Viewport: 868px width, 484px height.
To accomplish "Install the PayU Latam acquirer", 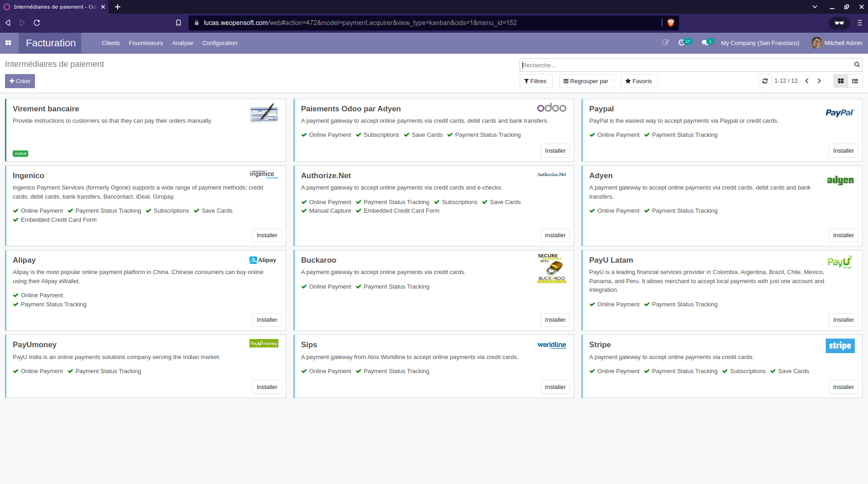I will point(843,319).
